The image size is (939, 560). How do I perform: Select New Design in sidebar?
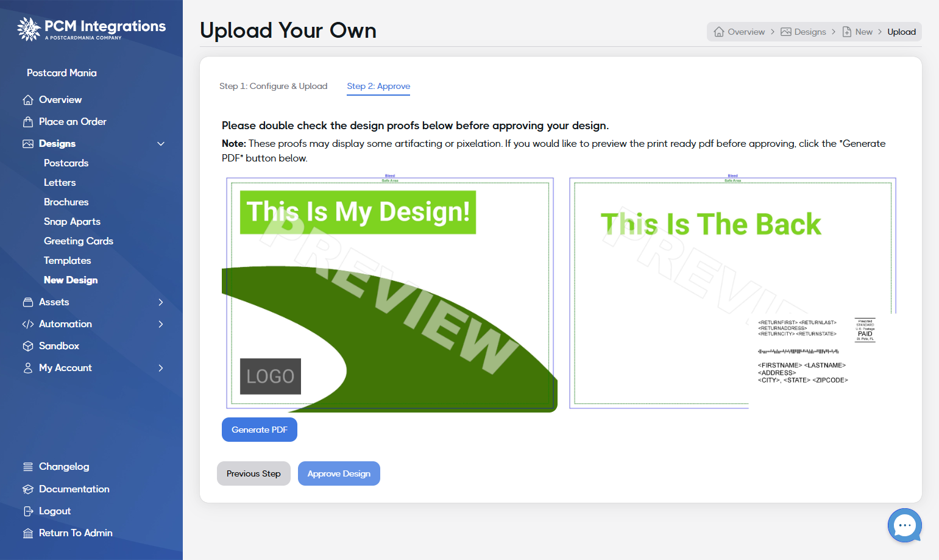point(71,280)
